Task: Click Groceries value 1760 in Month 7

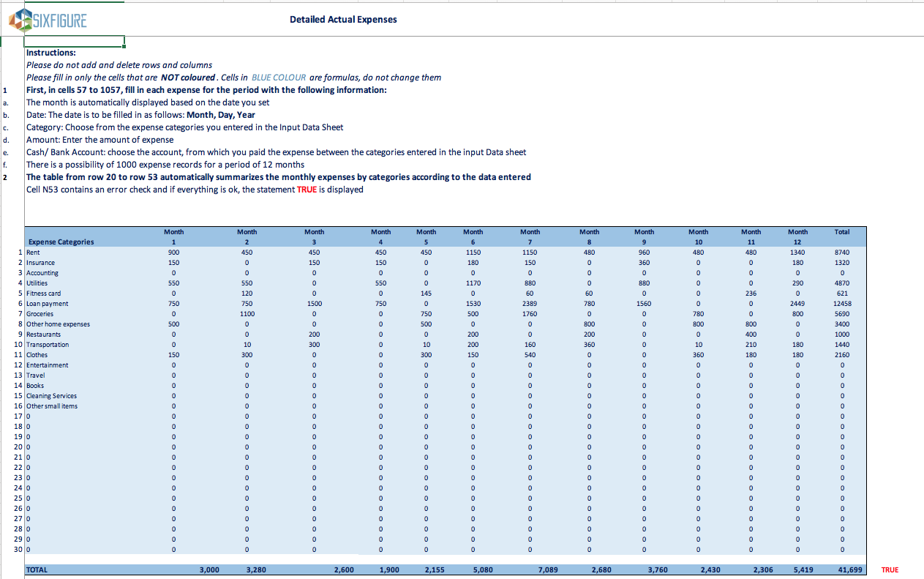Action: click(530, 314)
